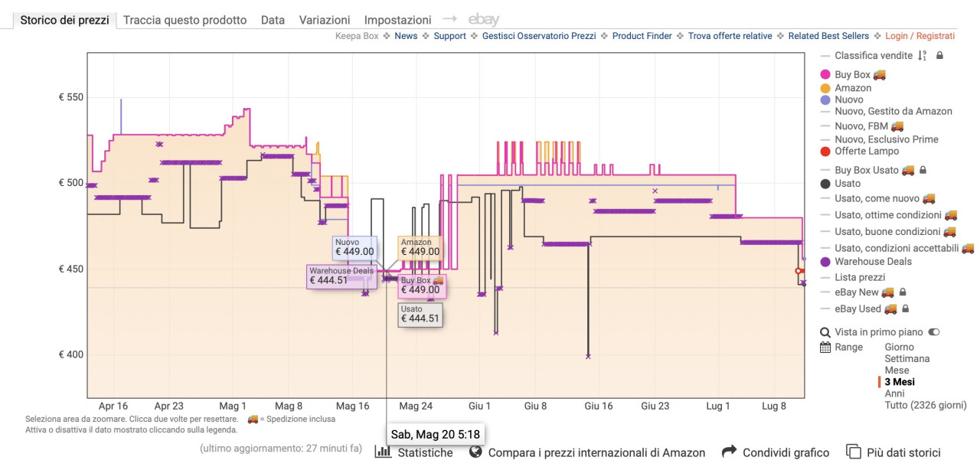980x470 pixels.
Task: Click the blue Nuovo legend dot
Action: (825, 100)
